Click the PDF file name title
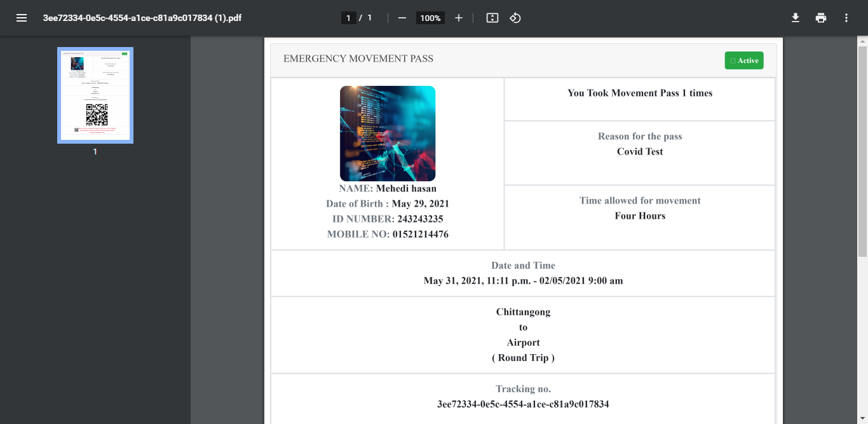868x424 pixels. coord(142,18)
